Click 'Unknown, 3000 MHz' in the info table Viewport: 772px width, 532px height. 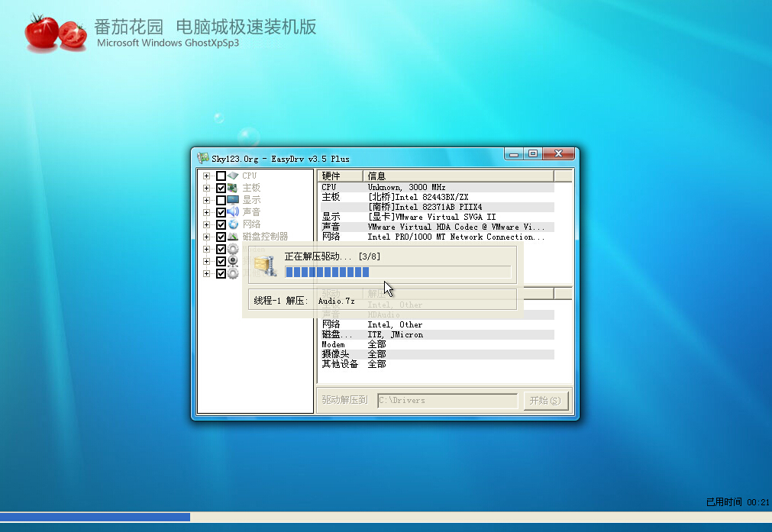coord(407,188)
